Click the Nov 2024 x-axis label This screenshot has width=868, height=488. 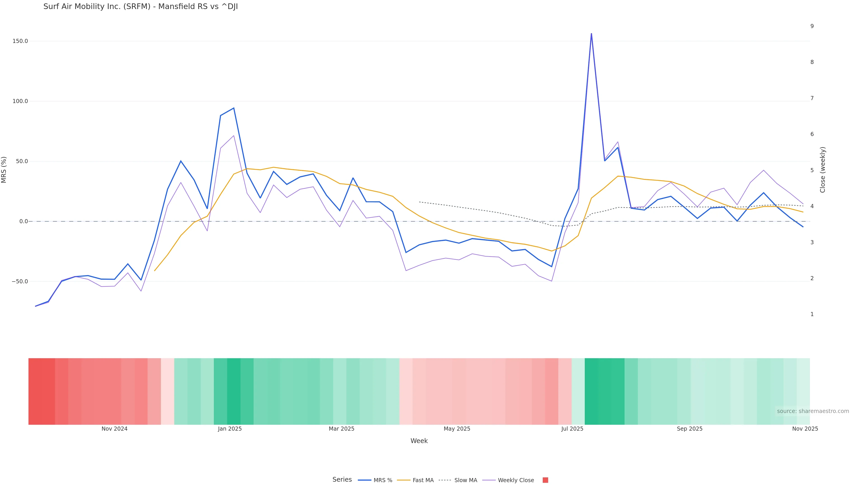[x=115, y=429]
